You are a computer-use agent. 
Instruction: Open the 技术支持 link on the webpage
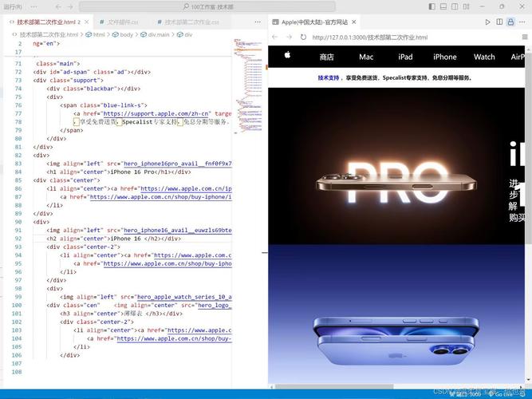[329, 78]
